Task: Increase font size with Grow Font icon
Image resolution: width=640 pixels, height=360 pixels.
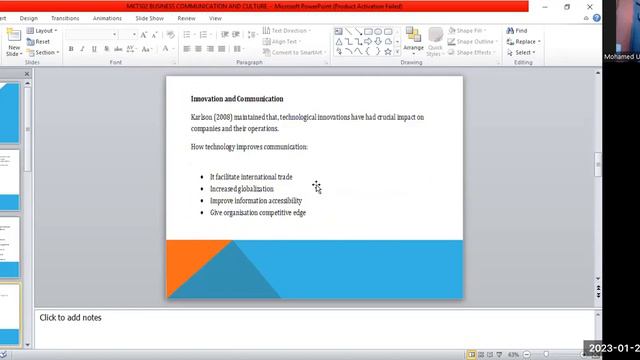Action: (x=144, y=35)
